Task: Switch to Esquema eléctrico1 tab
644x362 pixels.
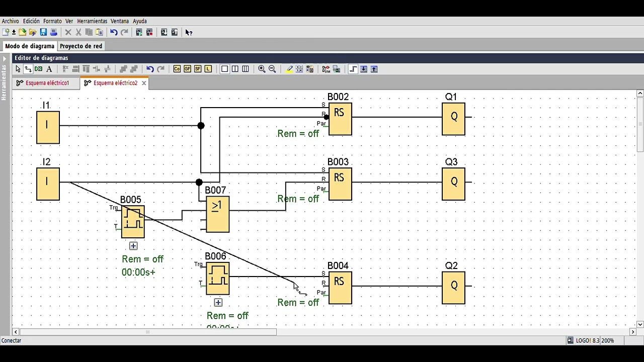Action: pos(47,83)
